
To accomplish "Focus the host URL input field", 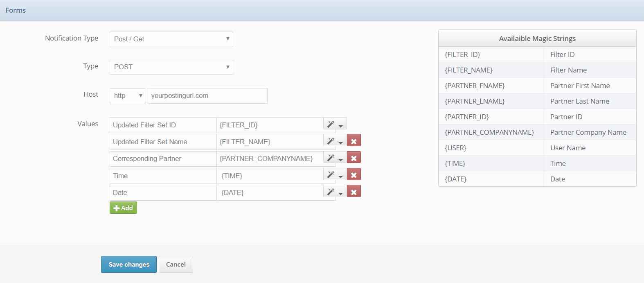I will pyautogui.click(x=207, y=96).
